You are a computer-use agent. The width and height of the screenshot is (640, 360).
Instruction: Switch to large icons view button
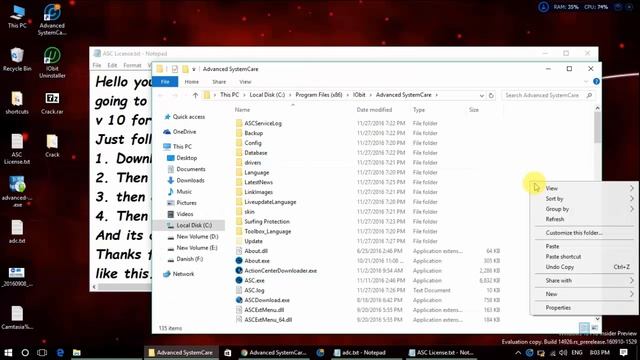595,328
